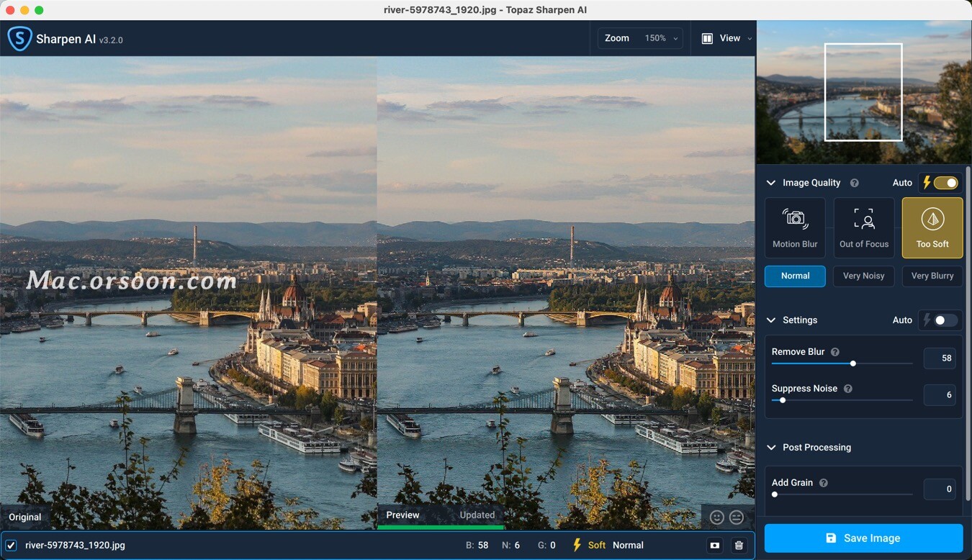Click the B: 58 blur value
972x560 pixels.
477,546
